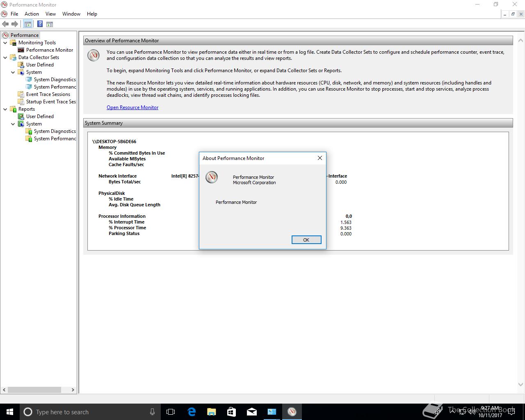Click the Performance Monitor taskbar icon
525x420 pixels.
[x=292, y=412]
